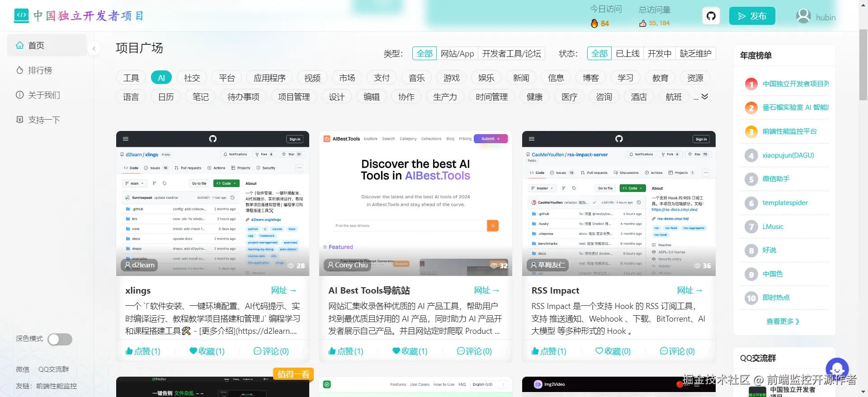Open comments for AI Best Tools导航站

[474, 351]
